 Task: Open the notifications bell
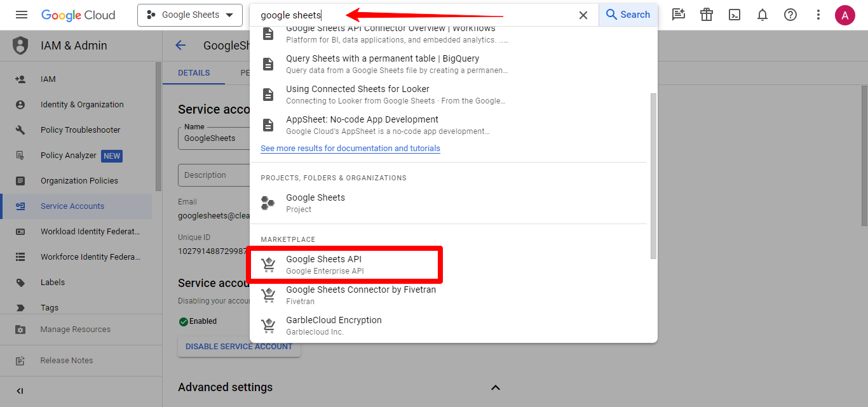point(763,15)
